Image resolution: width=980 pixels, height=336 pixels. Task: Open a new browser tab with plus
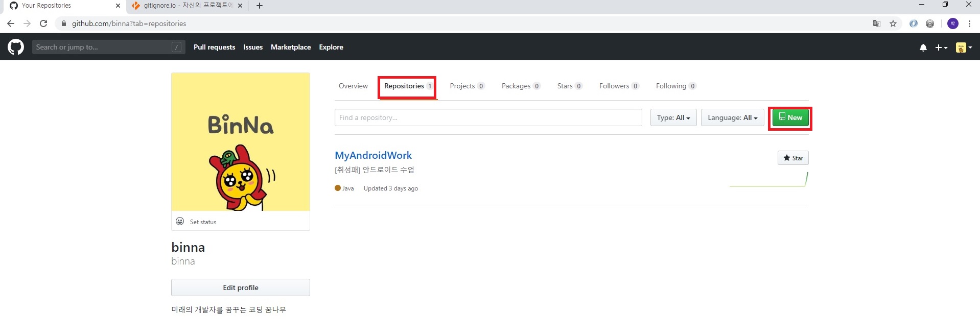pyautogui.click(x=260, y=6)
